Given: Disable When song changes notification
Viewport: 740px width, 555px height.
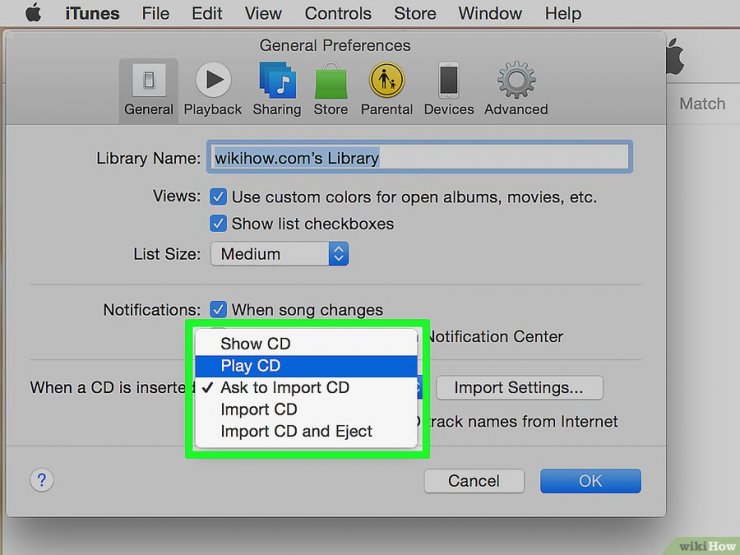Looking at the screenshot, I should 218,310.
